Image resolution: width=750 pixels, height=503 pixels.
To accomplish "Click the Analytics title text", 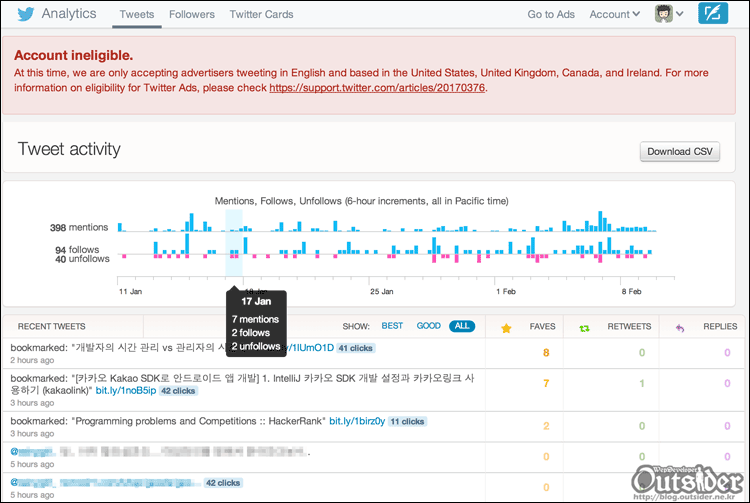I will tap(69, 13).
